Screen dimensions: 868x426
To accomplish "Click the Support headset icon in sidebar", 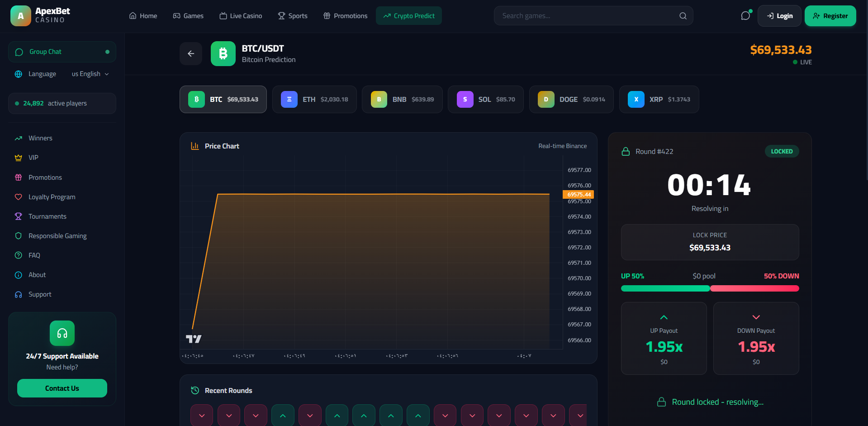I will click(19, 294).
